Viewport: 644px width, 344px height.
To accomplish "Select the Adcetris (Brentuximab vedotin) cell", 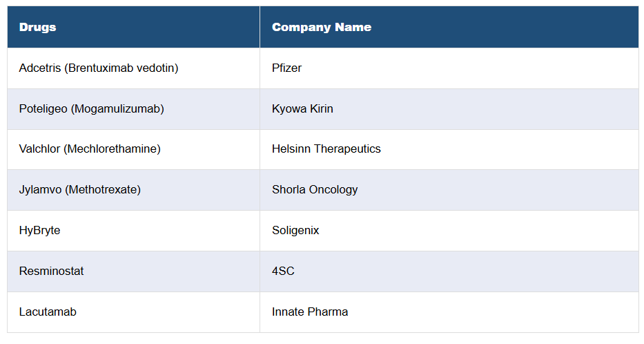I will tap(99, 68).
